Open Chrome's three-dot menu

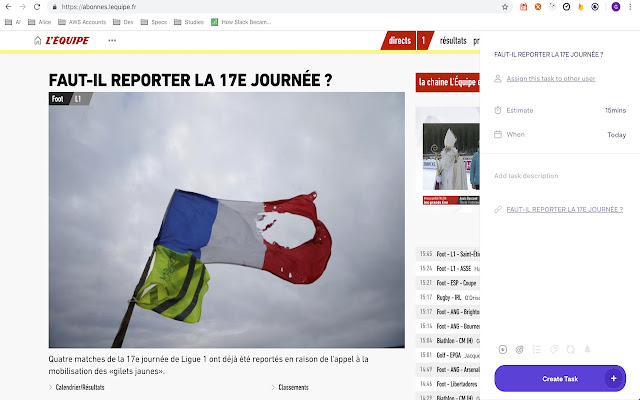[629, 6]
